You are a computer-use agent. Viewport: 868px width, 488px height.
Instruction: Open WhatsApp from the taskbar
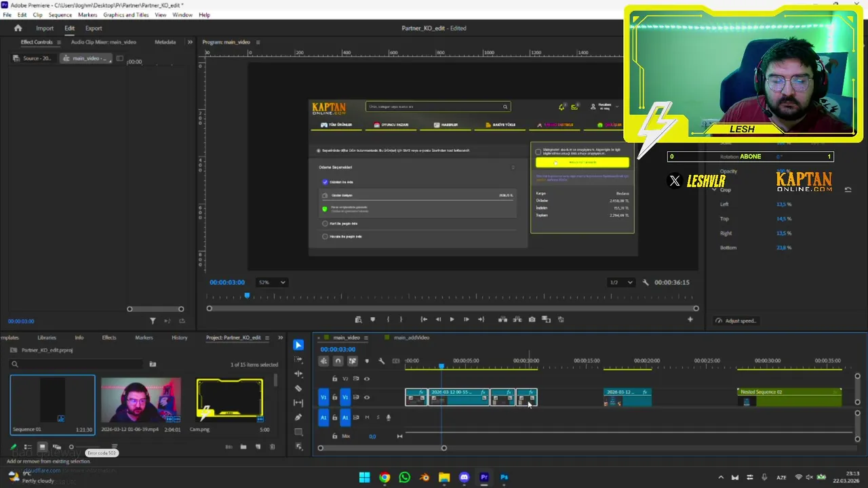click(x=405, y=477)
